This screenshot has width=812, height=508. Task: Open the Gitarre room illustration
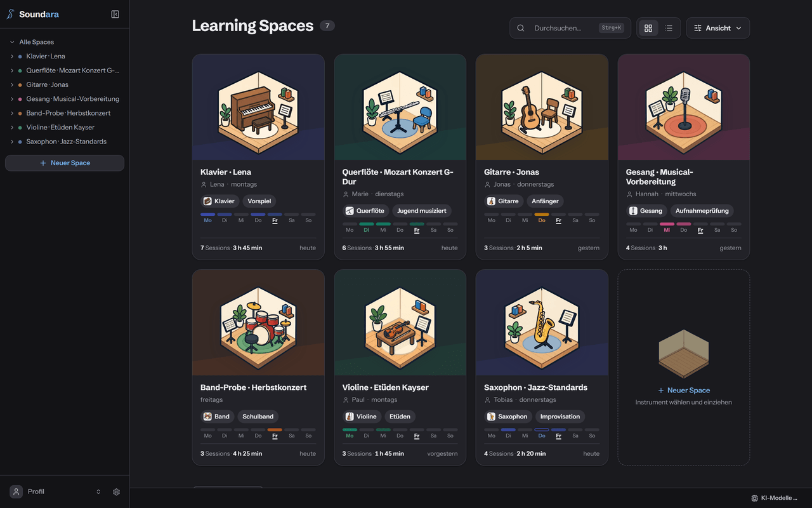(542, 107)
